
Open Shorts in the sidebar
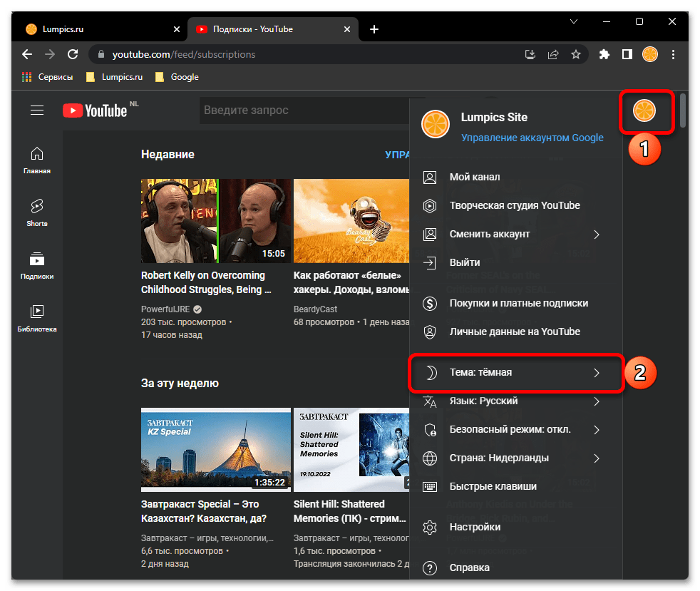pyautogui.click(x=37, y=213)
